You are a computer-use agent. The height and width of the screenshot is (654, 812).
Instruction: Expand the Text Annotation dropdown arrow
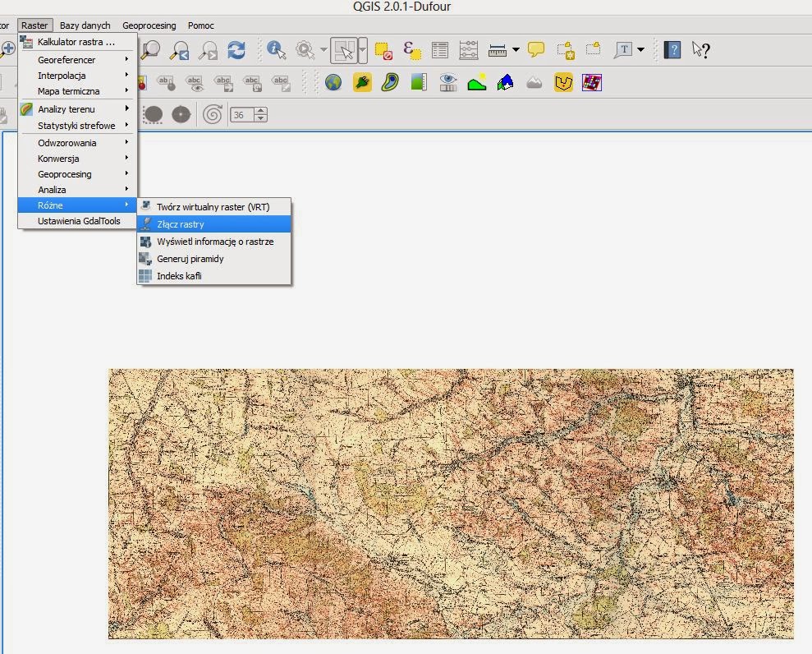(640, 50)
